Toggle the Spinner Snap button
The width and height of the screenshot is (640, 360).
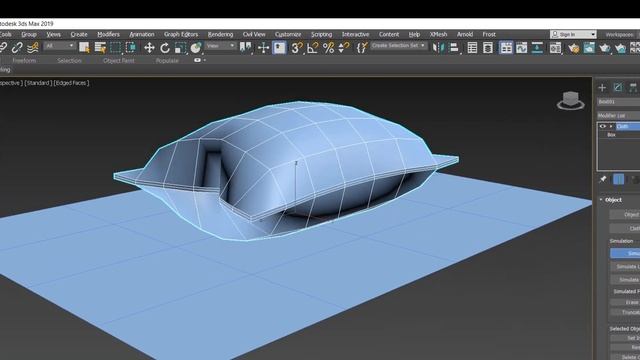click(344, 48)
